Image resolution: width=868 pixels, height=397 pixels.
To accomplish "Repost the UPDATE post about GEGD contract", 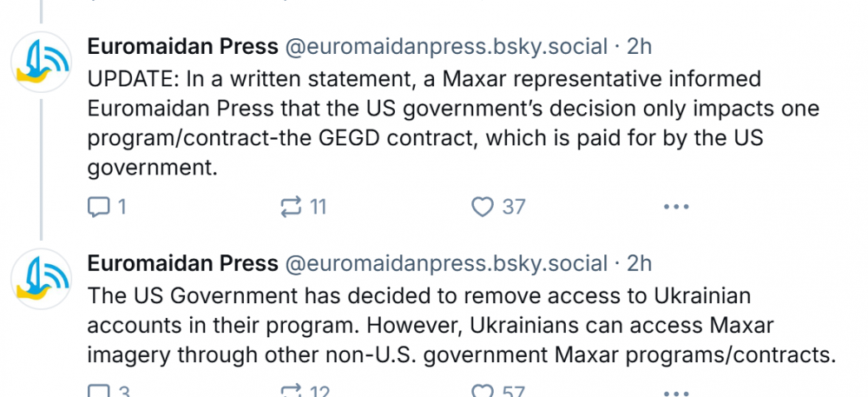I will click(291, 207).
